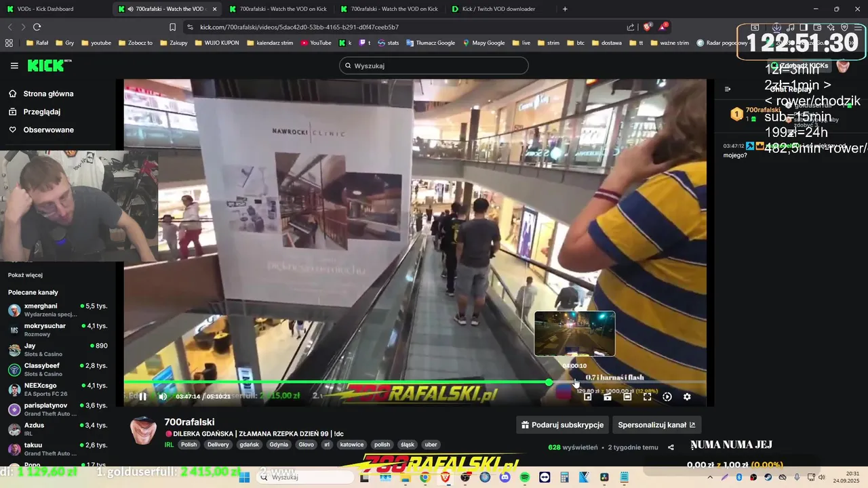This screenshot has height=488, width=868.
Task: Pause the VOD playback
Action: [142, 396]
